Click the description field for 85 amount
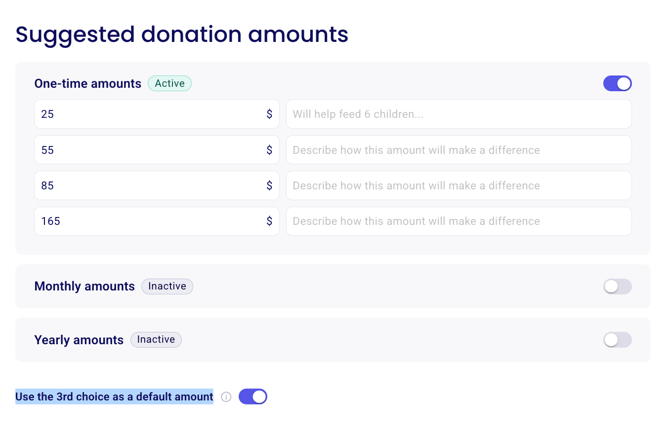Screen dimensions: 670x431 click(x=458, y=186)
